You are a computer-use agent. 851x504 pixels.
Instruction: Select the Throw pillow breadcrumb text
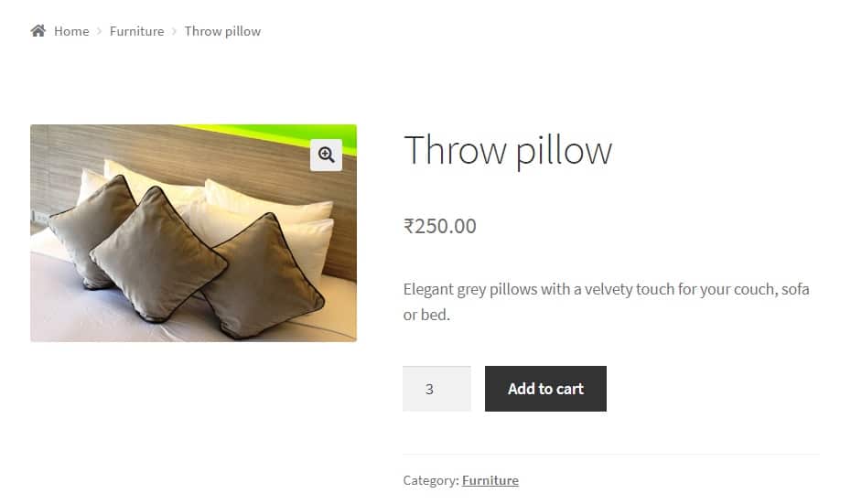click(x=222, y=31)
